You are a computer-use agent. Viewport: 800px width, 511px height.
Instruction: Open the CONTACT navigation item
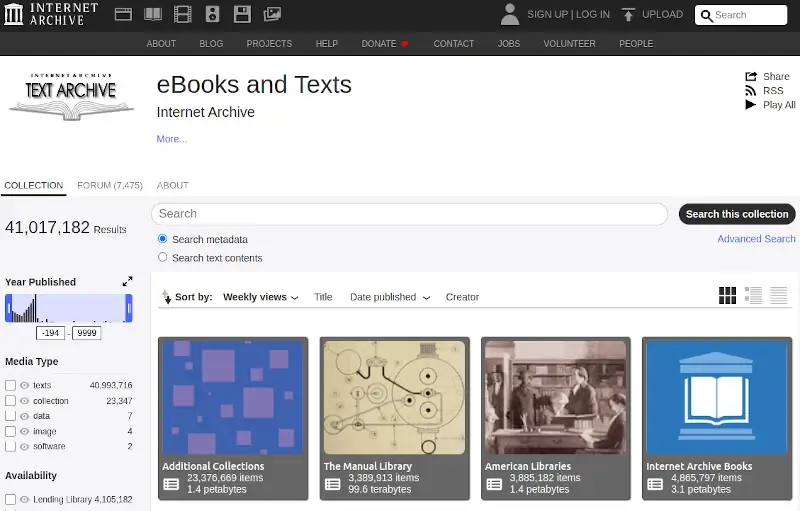click(x=454, y=44)
